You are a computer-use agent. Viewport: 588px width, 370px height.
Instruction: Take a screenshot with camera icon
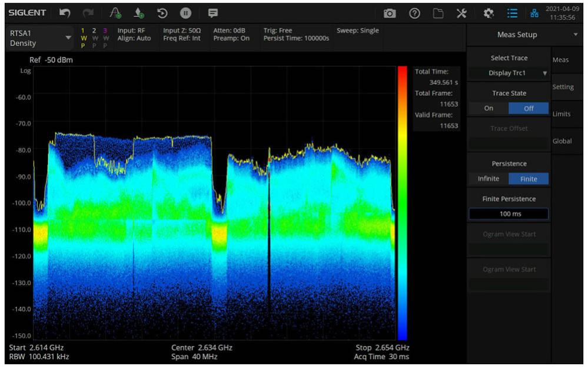[x=390, y=13]
